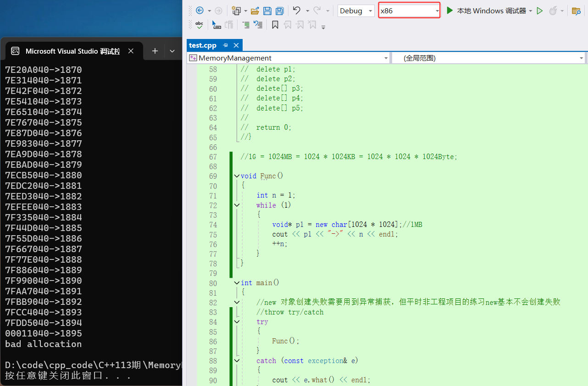Screen dimensions: 588x386
Task: Collapse the void Func() code block
Action: coord(237,176)
